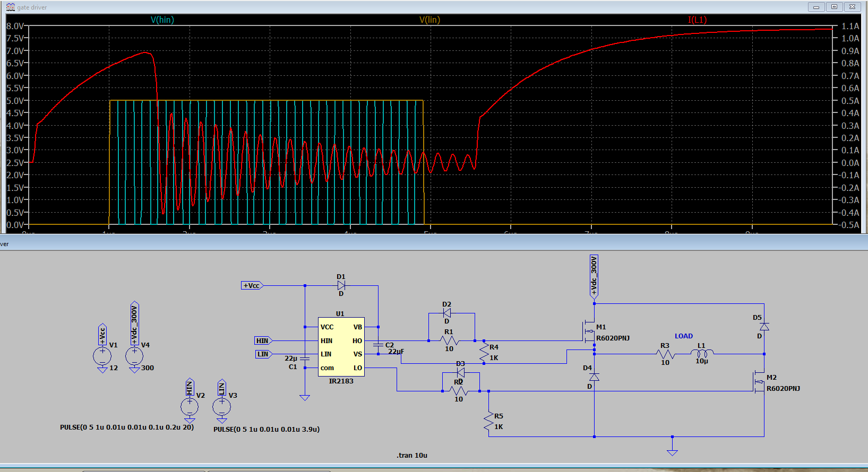
Task: Click the +Vdc_300V flag on source V4
Action: click(x=134, y=323)
